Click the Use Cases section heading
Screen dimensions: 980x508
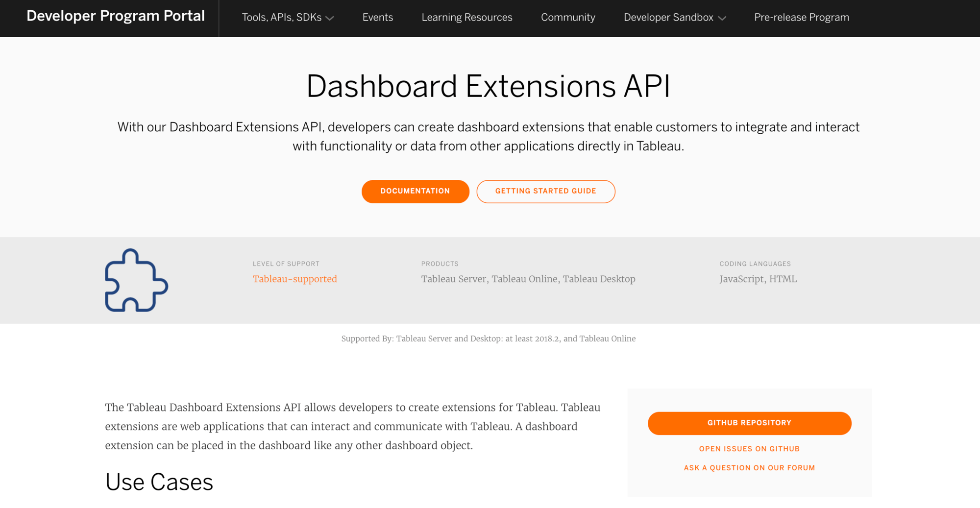tap(159, 482)
